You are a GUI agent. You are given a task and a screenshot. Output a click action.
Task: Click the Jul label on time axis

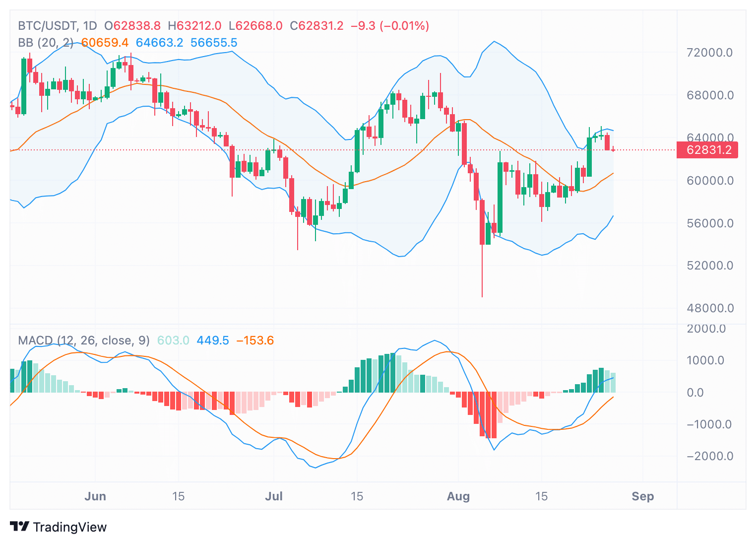274,496
